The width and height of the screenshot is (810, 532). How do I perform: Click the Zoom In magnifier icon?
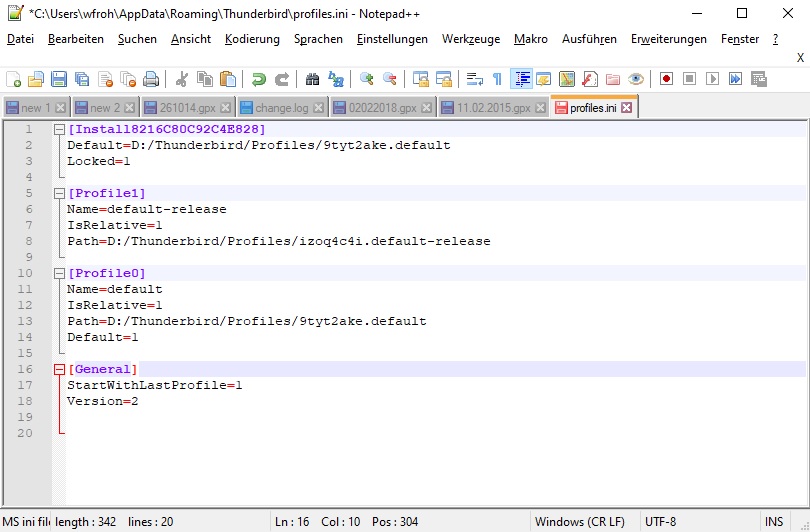[367, 79]
